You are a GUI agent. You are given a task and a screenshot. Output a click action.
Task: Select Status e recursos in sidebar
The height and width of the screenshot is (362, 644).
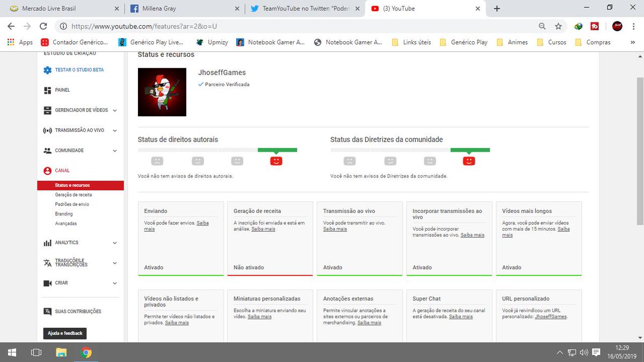point(80,186)
